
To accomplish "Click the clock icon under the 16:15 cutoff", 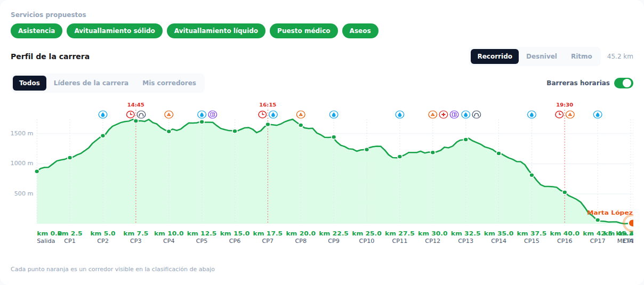I will [x=262, y=115].
